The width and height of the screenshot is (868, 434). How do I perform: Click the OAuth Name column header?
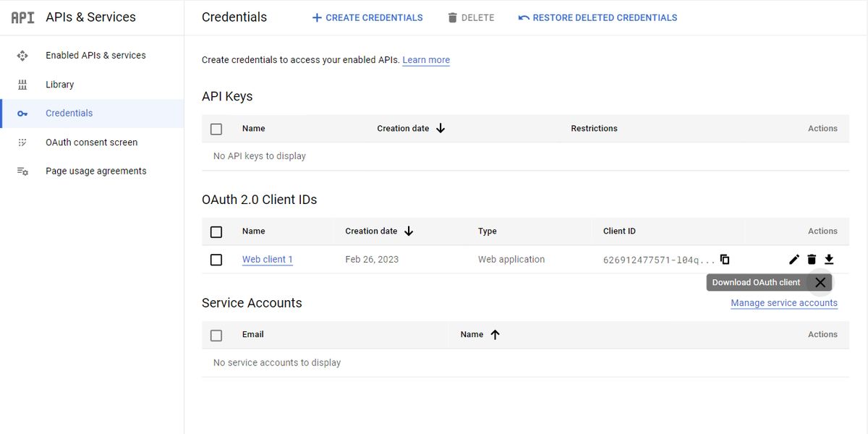[x=254, y=231]
